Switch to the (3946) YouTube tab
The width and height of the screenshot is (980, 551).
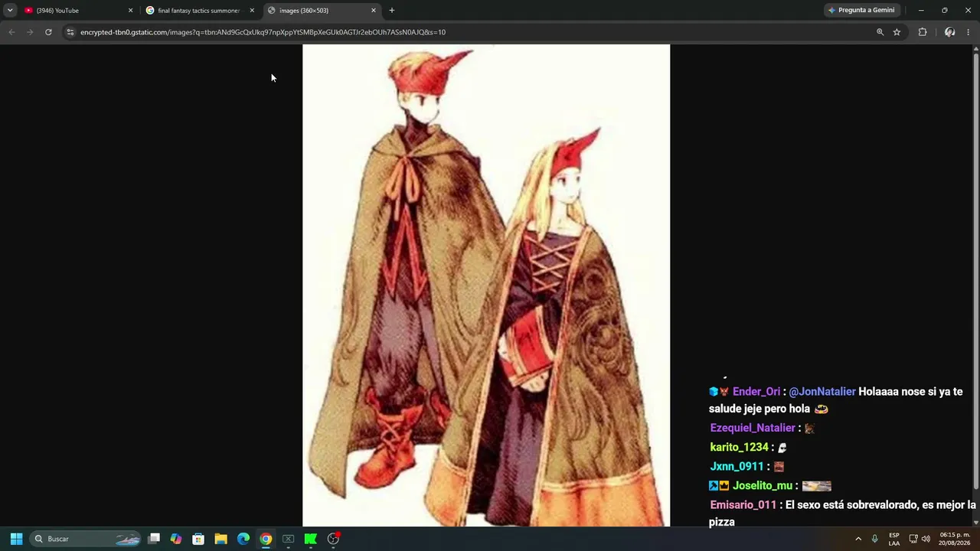pyautogui.click(x=79, y=11)
